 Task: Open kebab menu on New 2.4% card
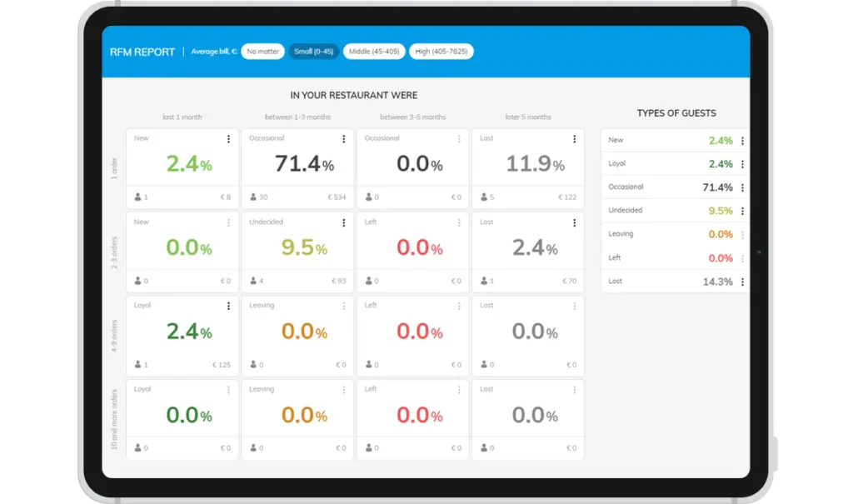click(228, 139)
